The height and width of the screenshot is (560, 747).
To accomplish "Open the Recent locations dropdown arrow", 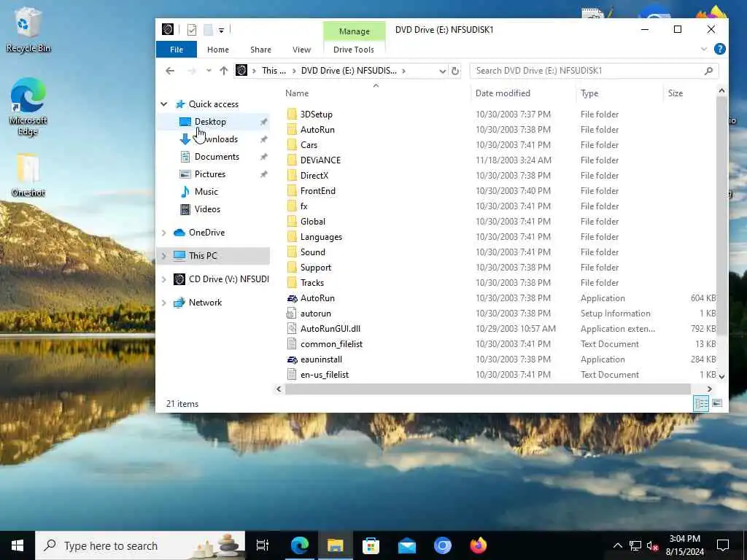I will pyautogui.click(x=209, y=71).
